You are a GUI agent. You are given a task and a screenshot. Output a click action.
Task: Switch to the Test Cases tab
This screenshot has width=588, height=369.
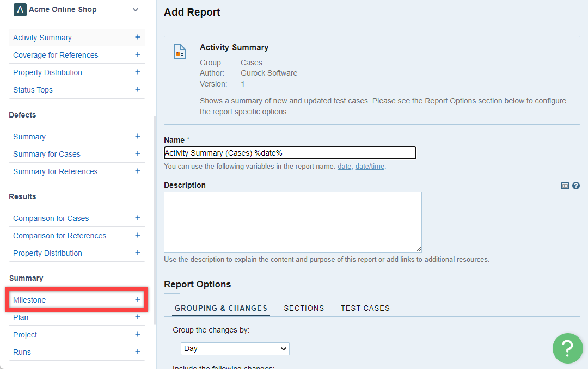pos(365,308)
